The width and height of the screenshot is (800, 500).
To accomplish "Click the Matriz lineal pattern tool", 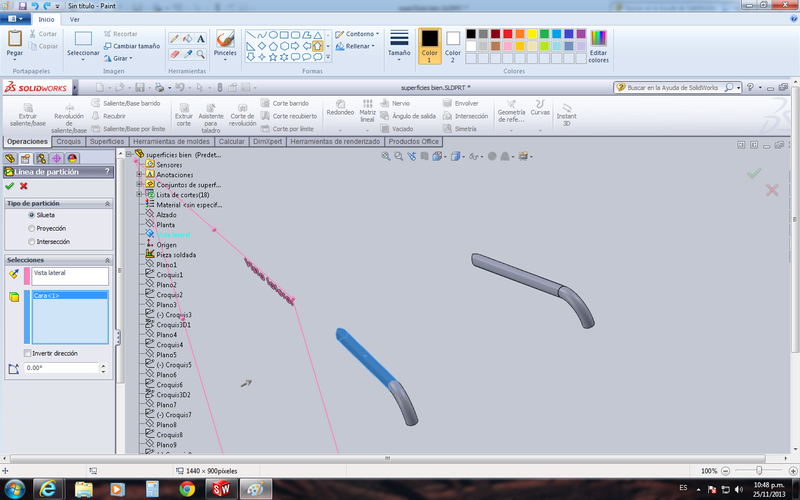I will tap(367, 111).
